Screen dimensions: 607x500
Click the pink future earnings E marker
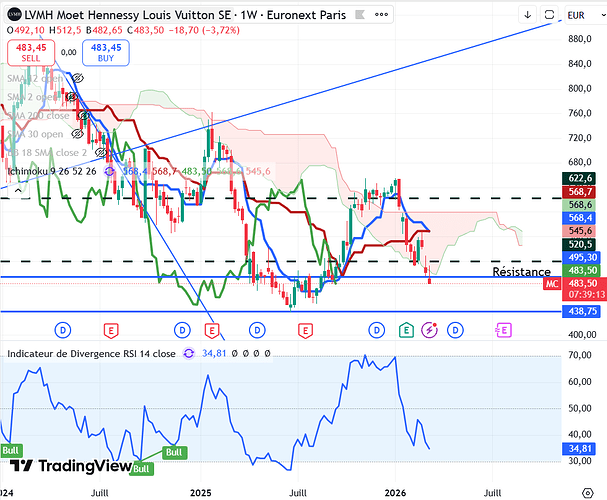click(x=503, y=330)
